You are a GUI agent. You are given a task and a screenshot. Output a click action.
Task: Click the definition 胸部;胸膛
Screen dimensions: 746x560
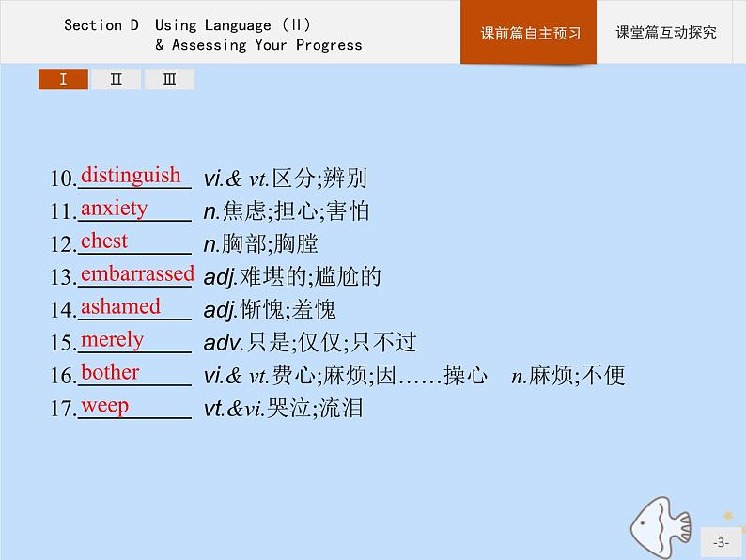pyautogui.click(x=270, y=244)
